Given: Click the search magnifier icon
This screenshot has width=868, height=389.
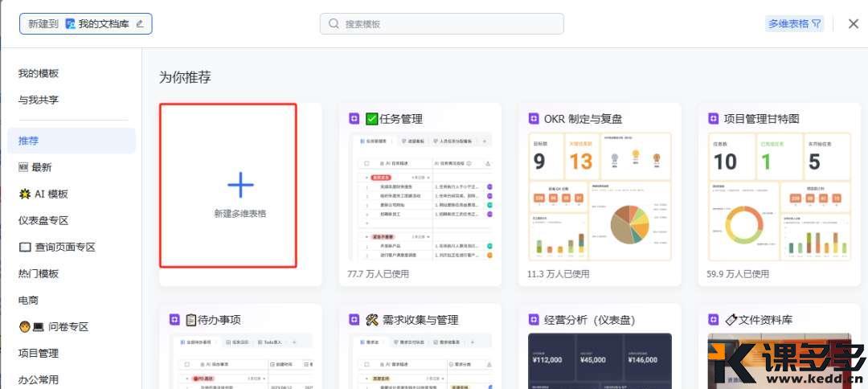Looking at the screenshot, I should pyautogui.click(x=334, y=24).
